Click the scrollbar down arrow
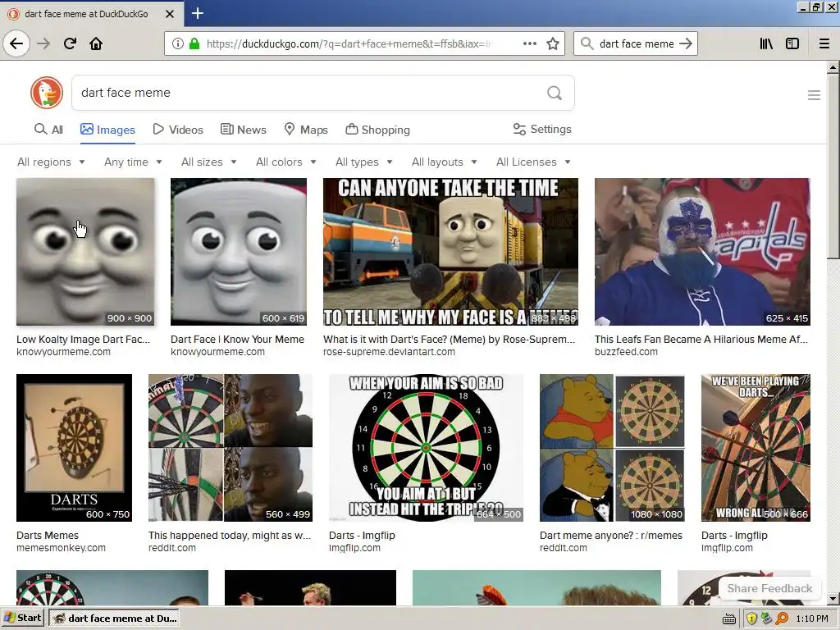The width and height of the screenshot is (840, 630). click(x=833, y=599)
